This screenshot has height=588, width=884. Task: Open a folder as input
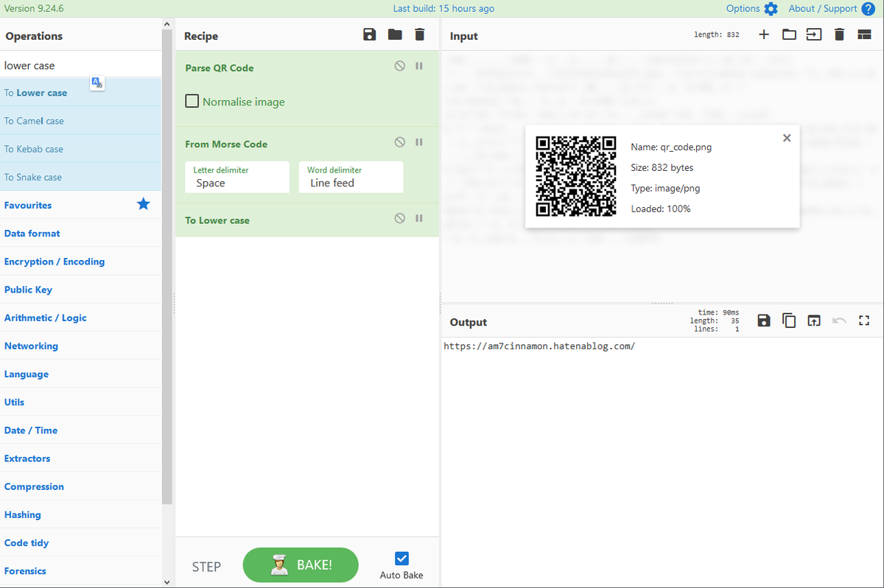click(x=789, y=35)
